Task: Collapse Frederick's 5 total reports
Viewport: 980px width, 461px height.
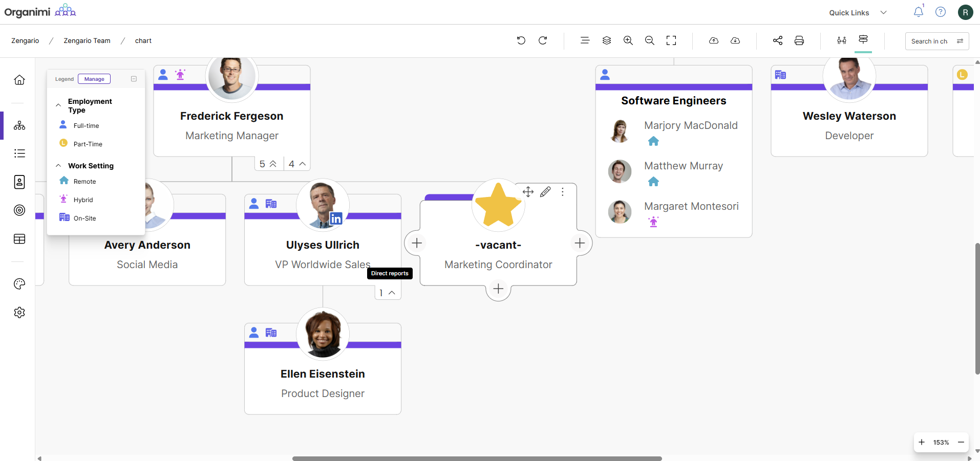Action: 269,164
